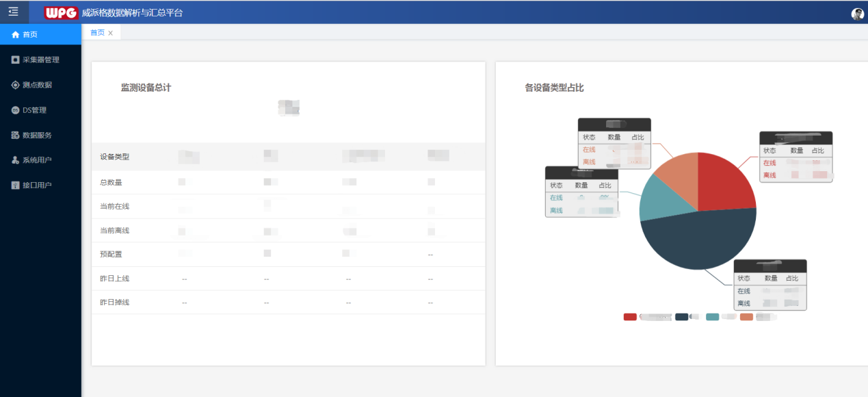868x397 pixels.
Task: Click the 系统用户 person icon
Action: coord(15,160)
